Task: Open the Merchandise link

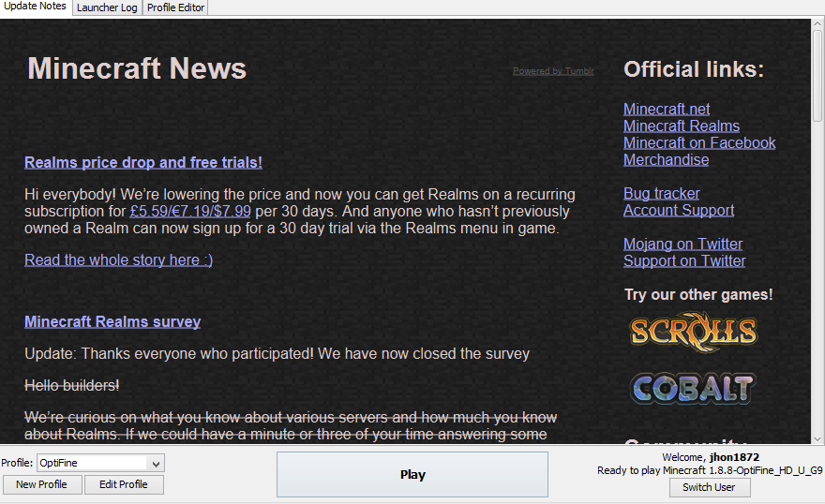Action: pos(667,160)
